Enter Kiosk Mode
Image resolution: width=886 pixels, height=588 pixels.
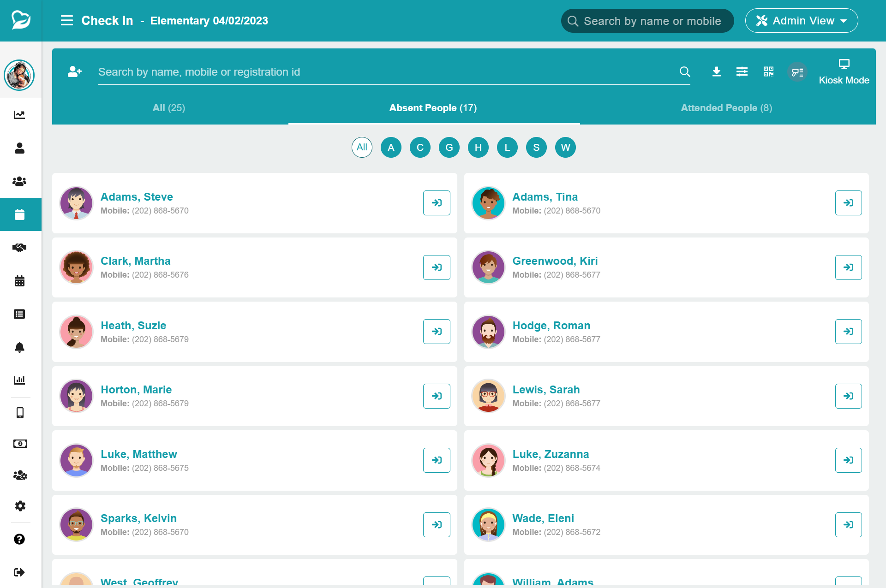tap(844, 72)
